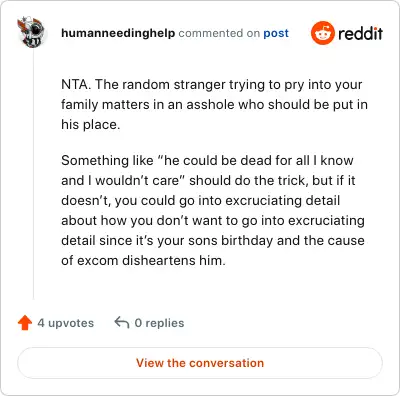Open the humanneedinghelp avatar image

pyautogui.click(x=31, y=32)
